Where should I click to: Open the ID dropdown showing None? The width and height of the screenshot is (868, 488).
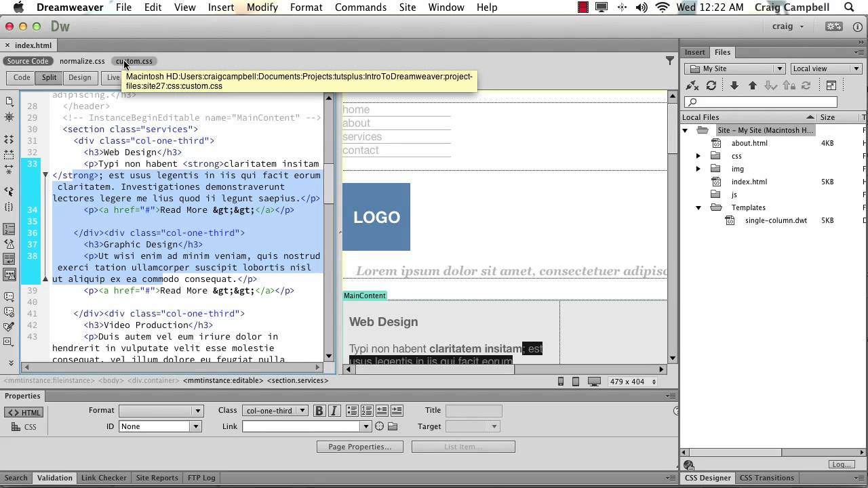click(160, 426)
